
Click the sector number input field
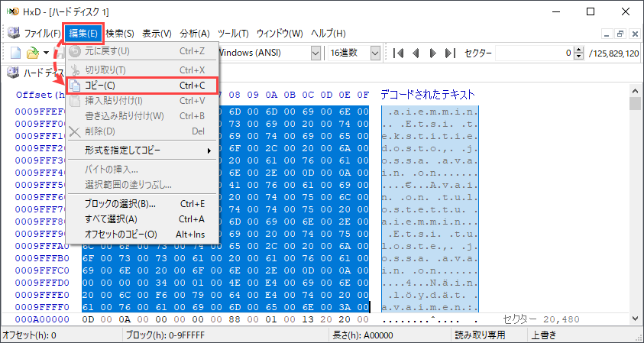click(x=534, y=53)
